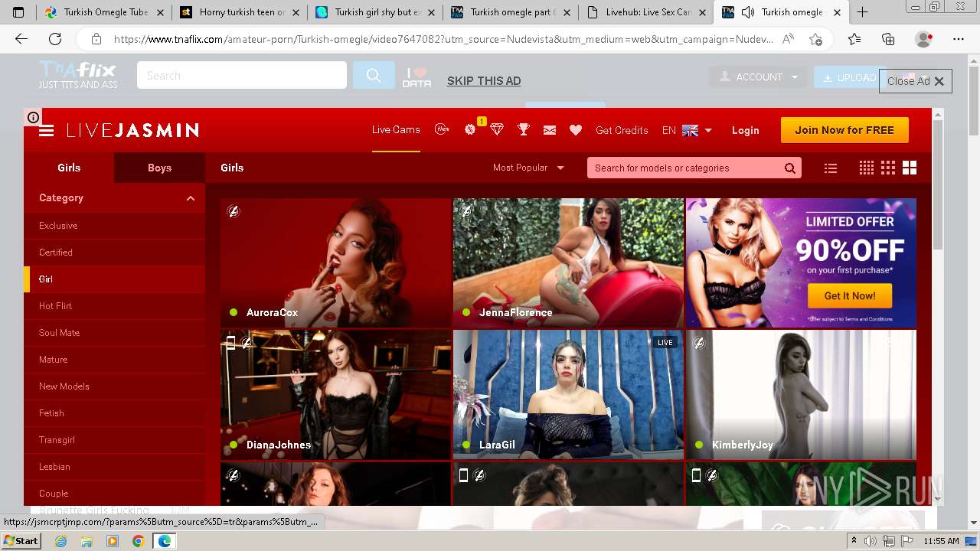Open Internet Explorer from the taskbar
This screenshot has height=551, width=980.
61,541
